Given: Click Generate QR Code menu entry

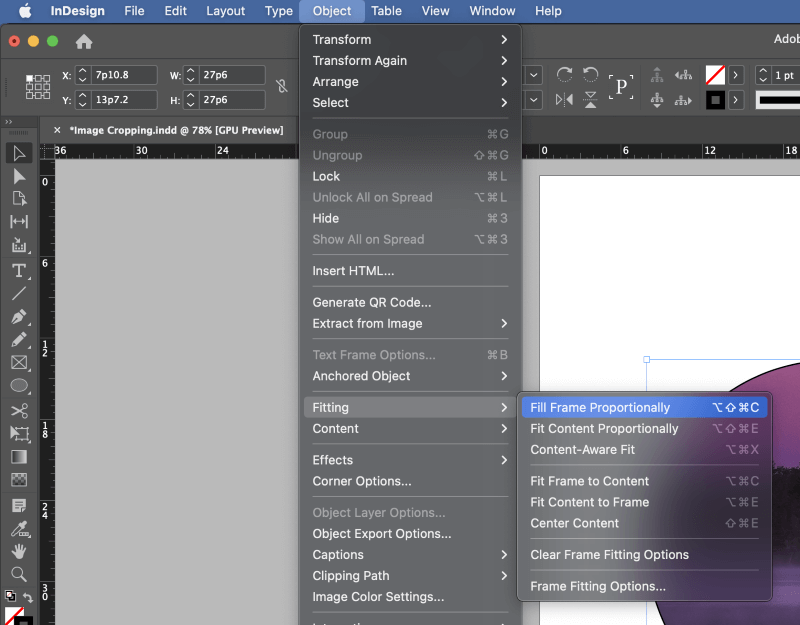Looking at the screenshot, I should click(410, 303).
